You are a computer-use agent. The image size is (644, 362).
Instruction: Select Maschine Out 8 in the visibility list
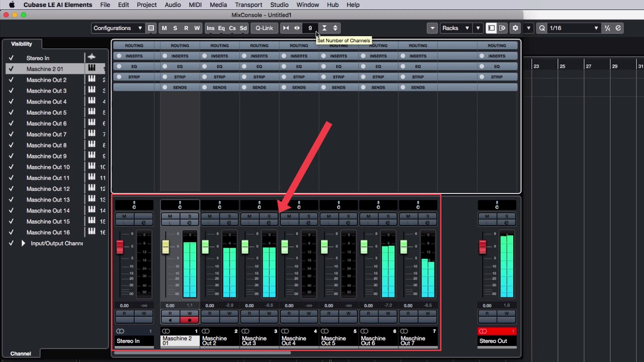46,145
